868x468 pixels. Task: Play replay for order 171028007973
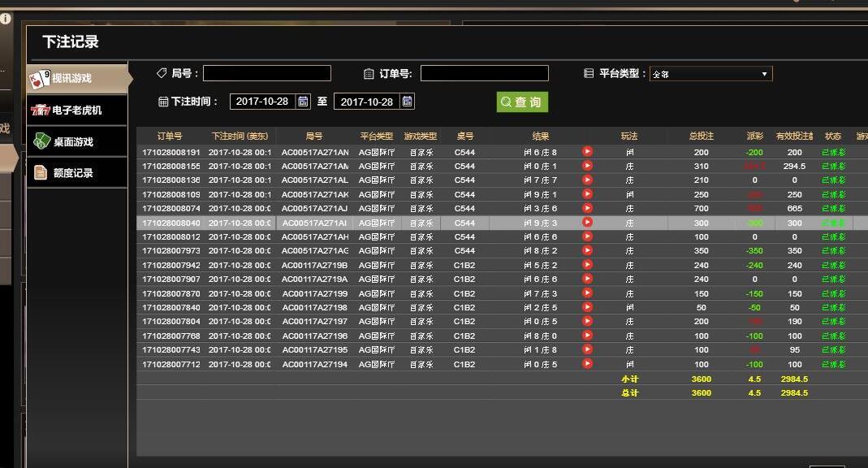point(587,250)
